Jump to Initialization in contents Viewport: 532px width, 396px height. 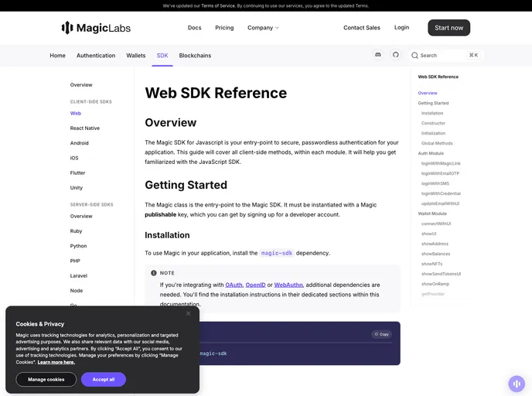pyautogui.click(x=433, y=133)
